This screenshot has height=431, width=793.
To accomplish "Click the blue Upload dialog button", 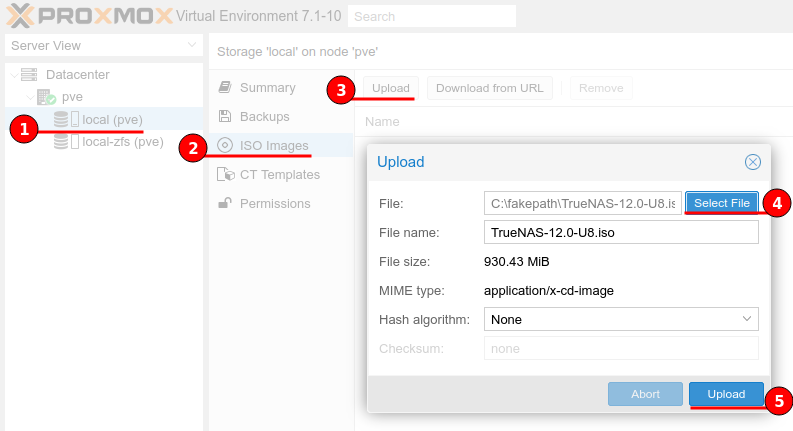I will [726, 394].
